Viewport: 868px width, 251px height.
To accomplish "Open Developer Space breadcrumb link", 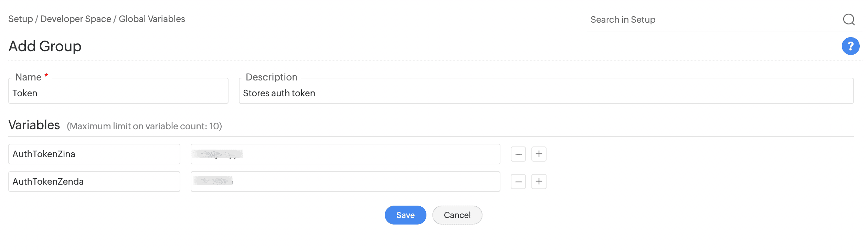I will pyautogui.click(x=76, y=19).
